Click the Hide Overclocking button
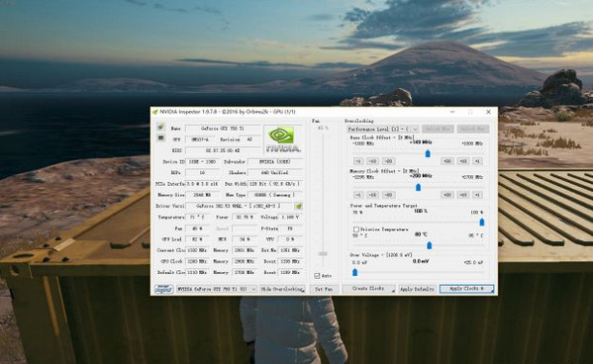593x364 pixels. [282, 289]
